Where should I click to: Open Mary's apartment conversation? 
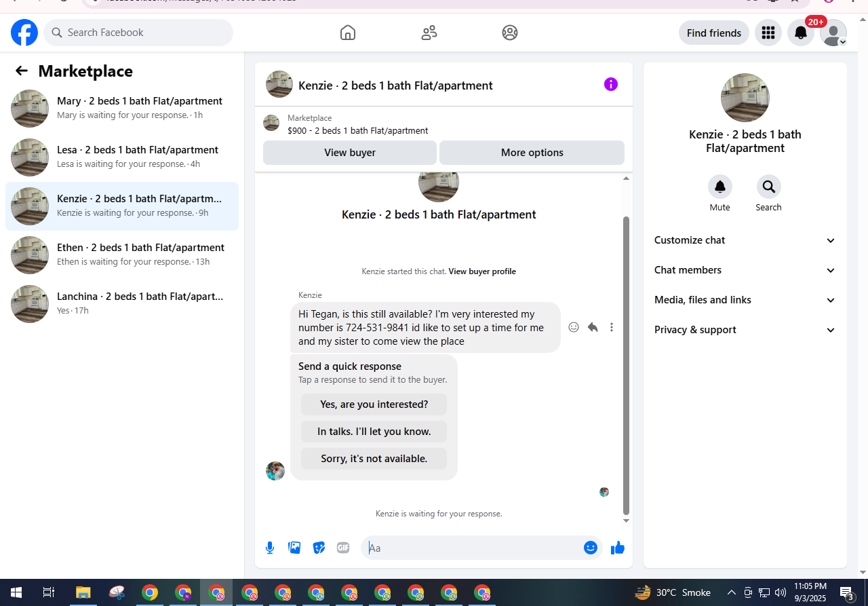(122, 109)
